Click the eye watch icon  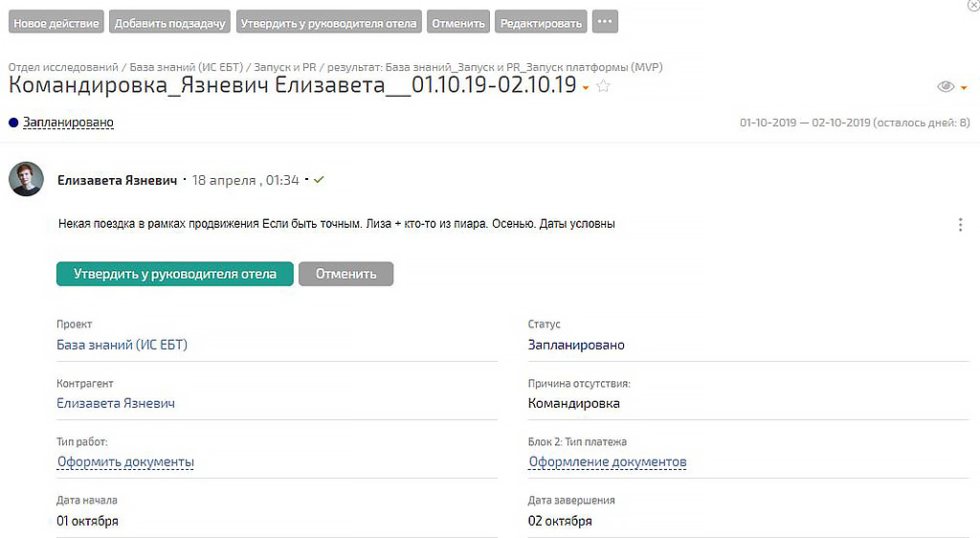pos(946,87)
